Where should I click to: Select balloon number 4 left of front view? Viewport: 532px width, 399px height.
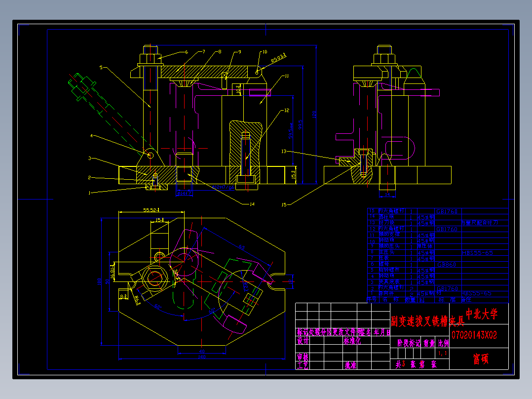pos(91,136)
